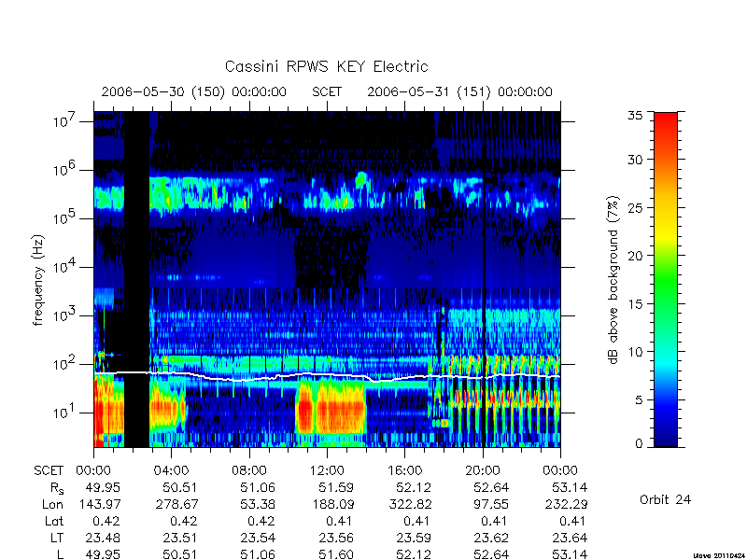The image size is (747, 560).
Task: Click the '25' colorbar tick label
Action: click(x=635, y=207)
